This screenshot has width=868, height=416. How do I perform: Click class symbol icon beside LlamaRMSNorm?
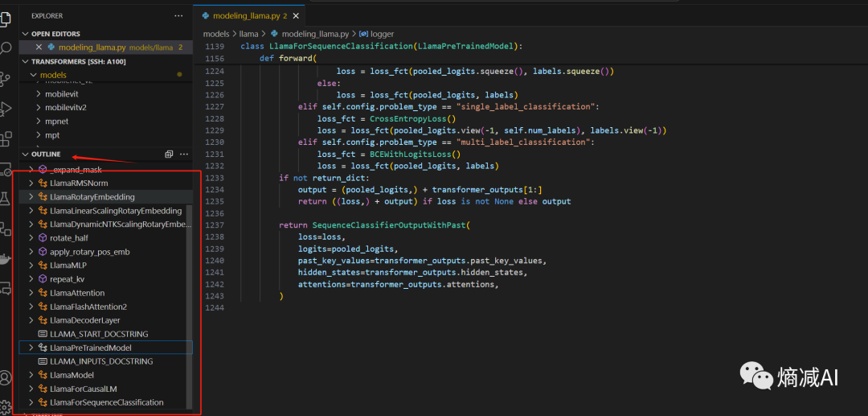[43, 183]
